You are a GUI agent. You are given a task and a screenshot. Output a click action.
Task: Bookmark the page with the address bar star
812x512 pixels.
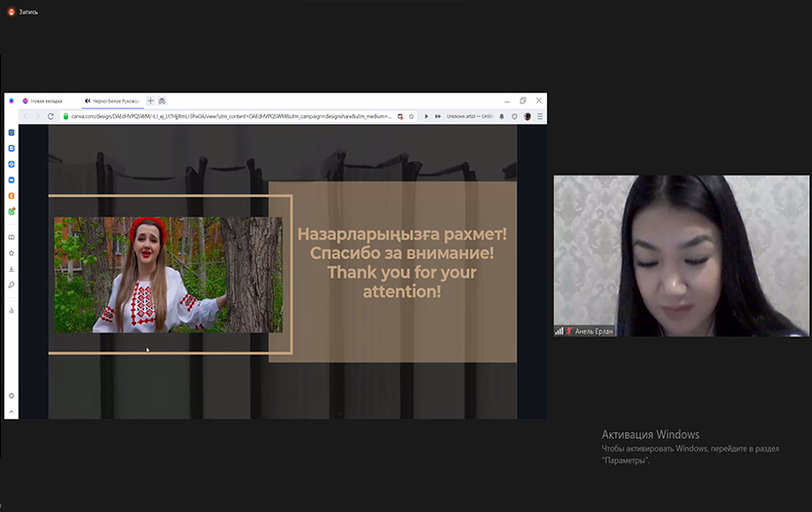click(411, 117)
